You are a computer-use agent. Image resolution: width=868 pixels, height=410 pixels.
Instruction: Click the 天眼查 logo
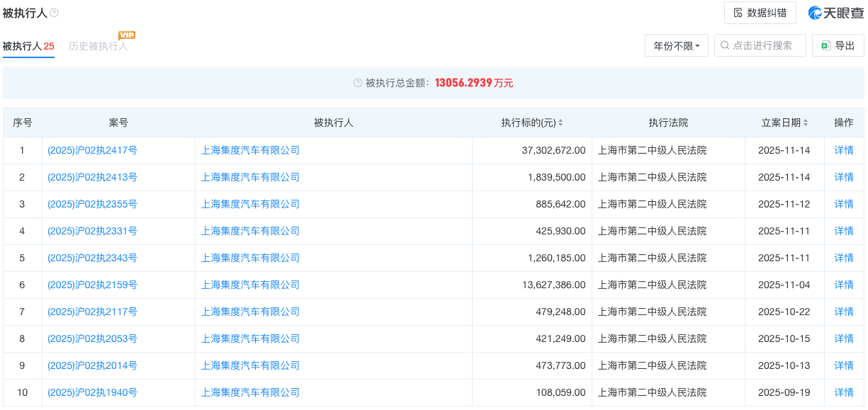coord(836,13)
